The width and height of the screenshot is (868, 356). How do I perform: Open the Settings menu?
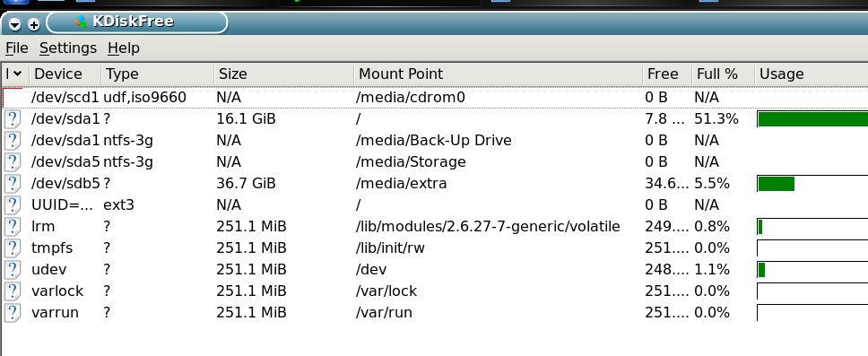68,48
